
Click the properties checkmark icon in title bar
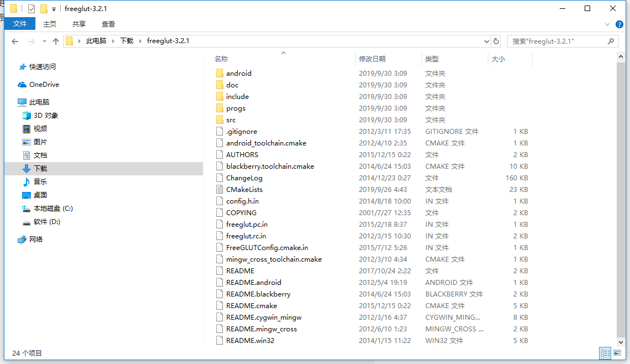(x=32, y=8)
